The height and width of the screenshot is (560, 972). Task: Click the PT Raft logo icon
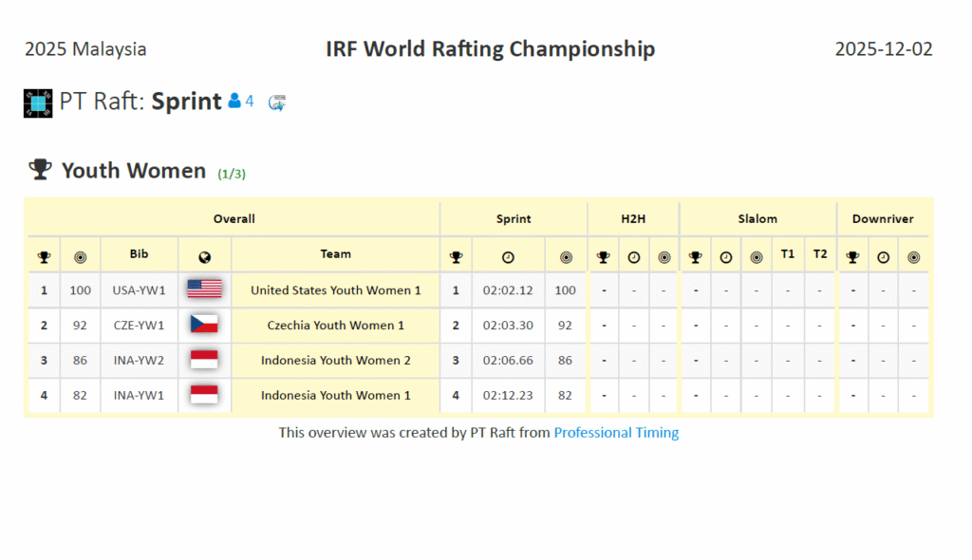coord(38,103)
